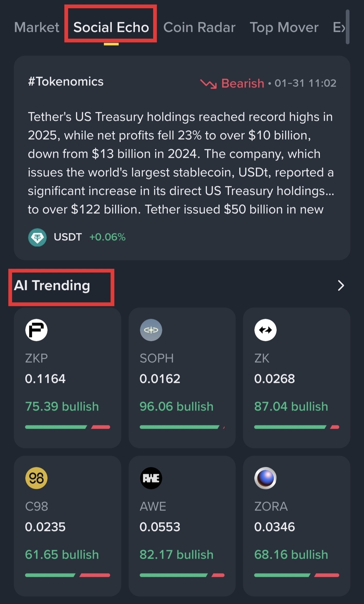364x604 pixels.
Task: Open the Coin Radar tab
Action: tap(199, 27)
